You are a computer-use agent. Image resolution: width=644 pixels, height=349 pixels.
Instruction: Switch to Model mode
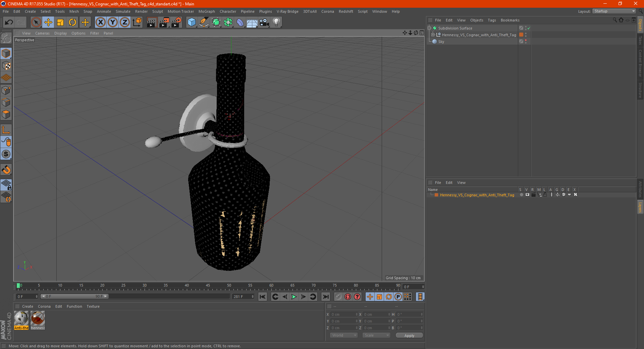point(6,54)
